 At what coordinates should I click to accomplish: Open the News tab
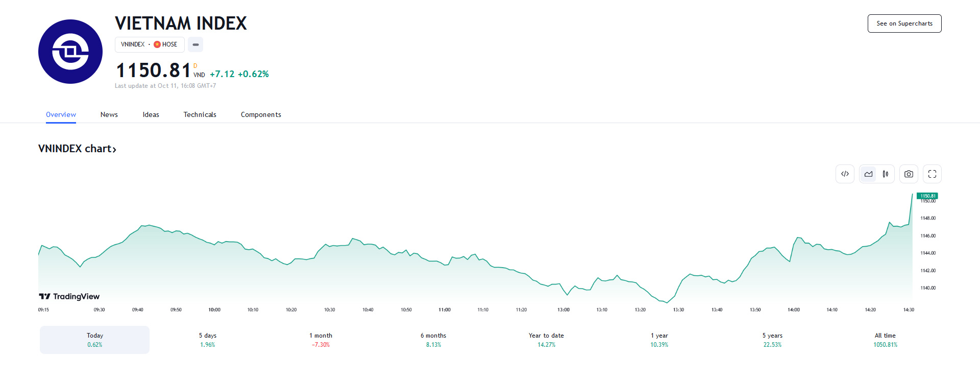[109, 114]
